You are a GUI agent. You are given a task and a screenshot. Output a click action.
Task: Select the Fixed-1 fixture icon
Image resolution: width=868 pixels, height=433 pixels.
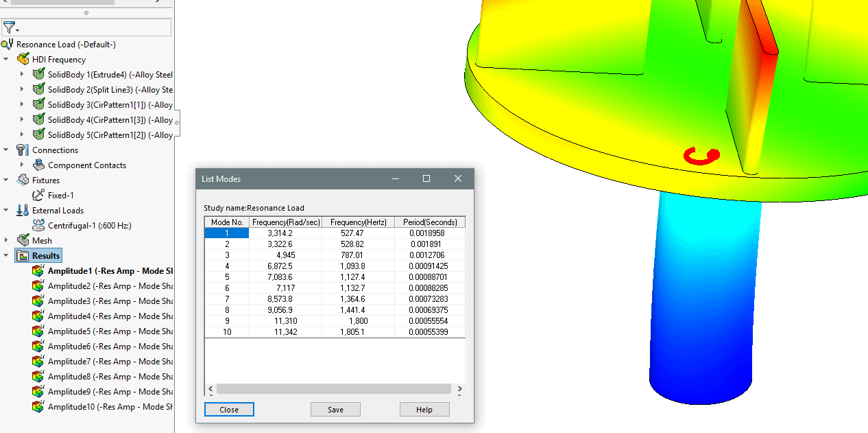click(39, 196)
